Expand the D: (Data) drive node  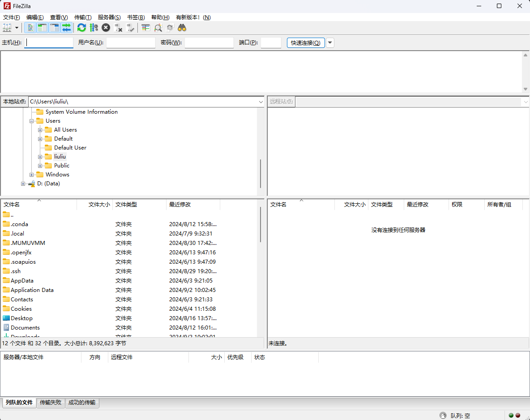coord(23,184)
